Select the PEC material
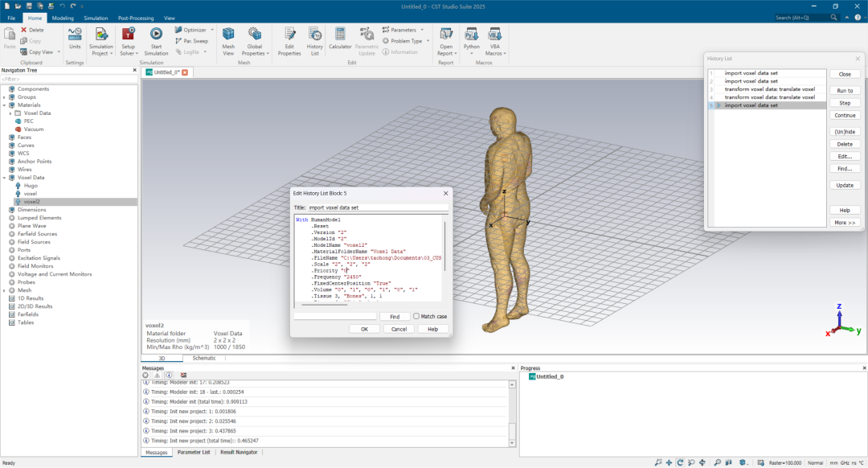 point(28,121)
